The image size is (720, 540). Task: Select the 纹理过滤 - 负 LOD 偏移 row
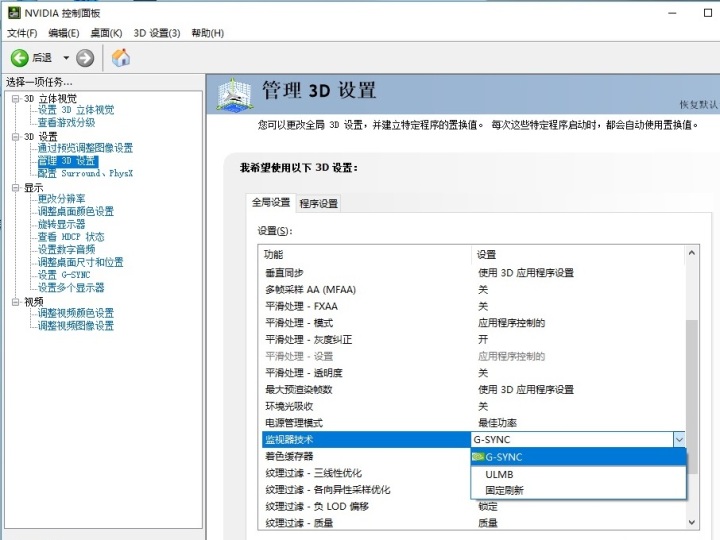tap(473, 506)
